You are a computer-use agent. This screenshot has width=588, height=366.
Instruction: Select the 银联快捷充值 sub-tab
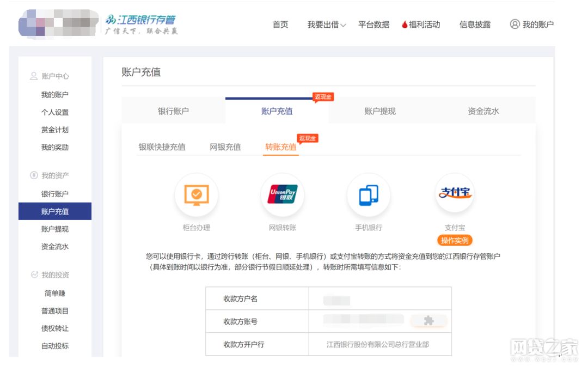162,147
